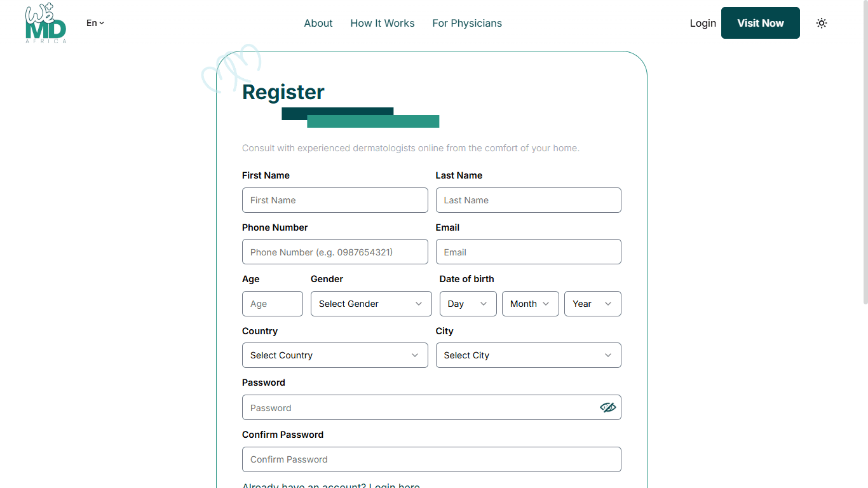Click the First Name input field

(x=335, y=200)
